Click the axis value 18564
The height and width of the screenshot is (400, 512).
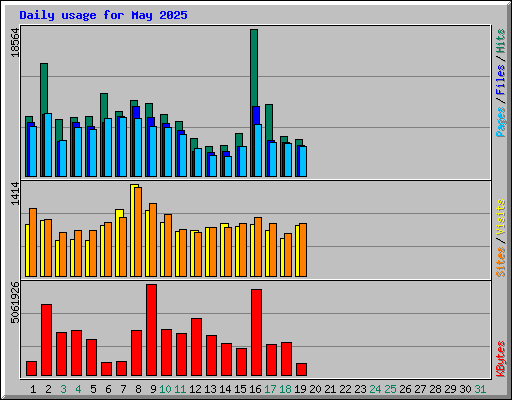click(x=15, y=43)
